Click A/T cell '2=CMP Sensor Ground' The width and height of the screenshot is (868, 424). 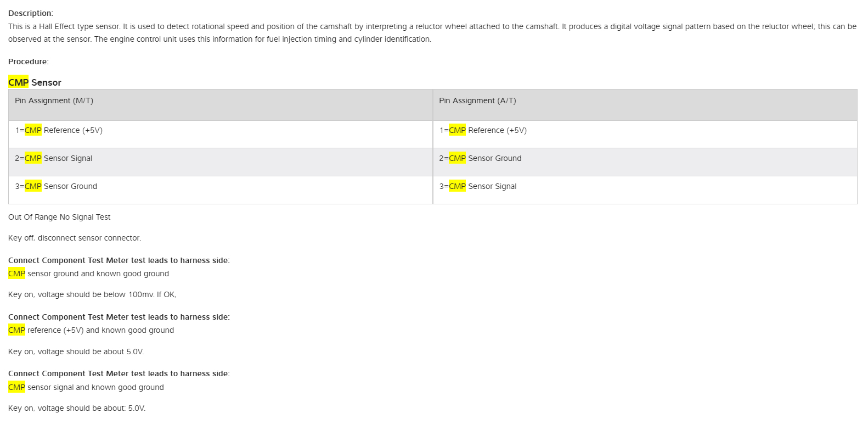[x=480, y=159]
